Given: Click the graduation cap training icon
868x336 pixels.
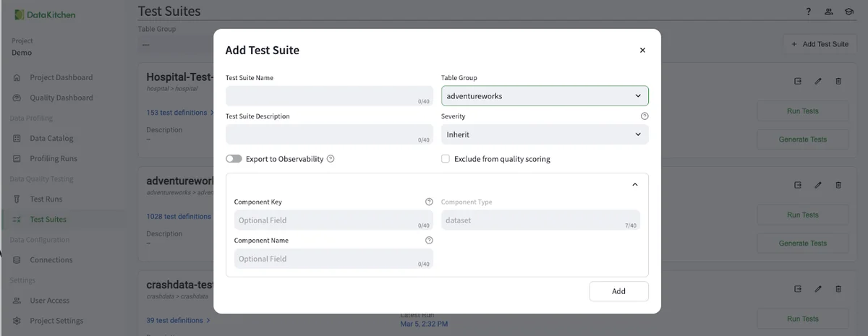Looking at the screenshot, I should click(848, 12).
